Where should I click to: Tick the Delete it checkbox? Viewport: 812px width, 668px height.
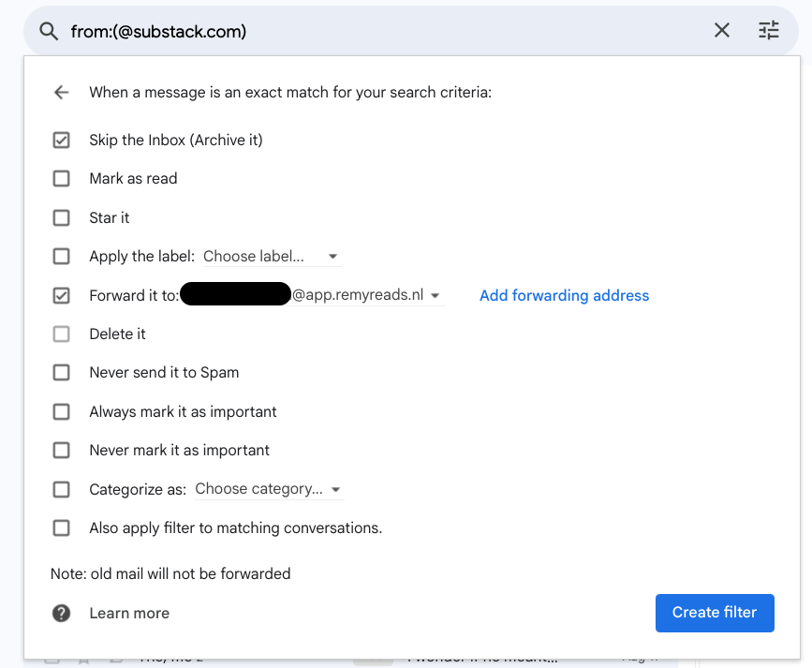(x=61, y=334)
